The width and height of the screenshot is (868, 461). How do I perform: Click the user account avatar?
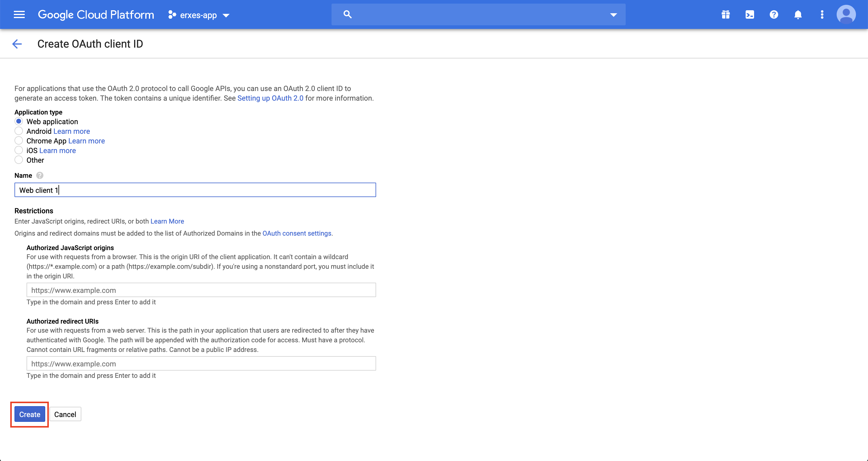coord(846,14)
